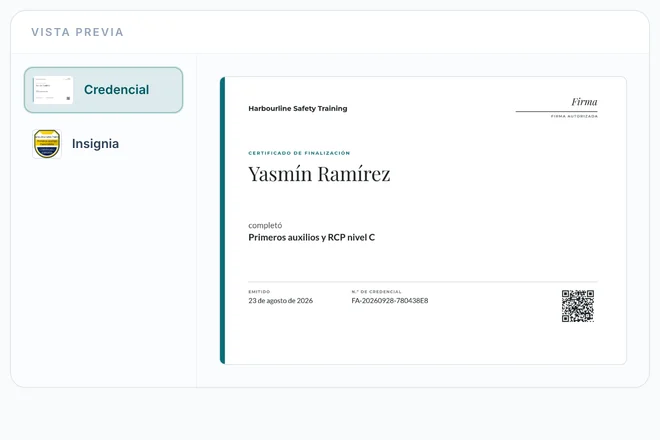The width and height of the screenshot is (660, 440).
Task: Select the Credencial preview tab
Action: (103, 90)
